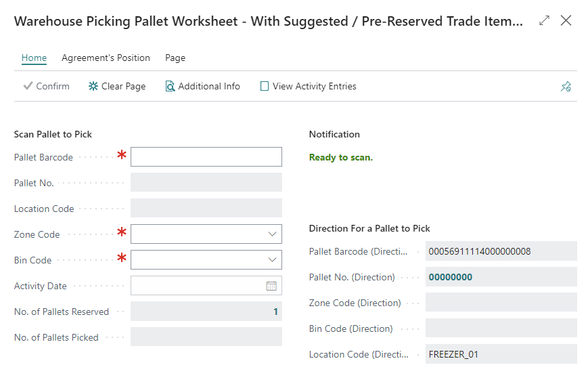Click into the Activity Date field

196,286
